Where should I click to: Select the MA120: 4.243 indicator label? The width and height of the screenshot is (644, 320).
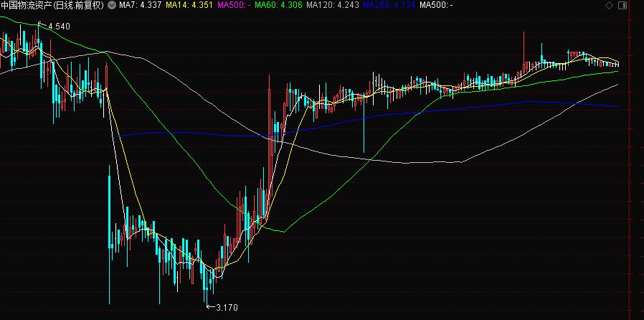pos(333,5)
